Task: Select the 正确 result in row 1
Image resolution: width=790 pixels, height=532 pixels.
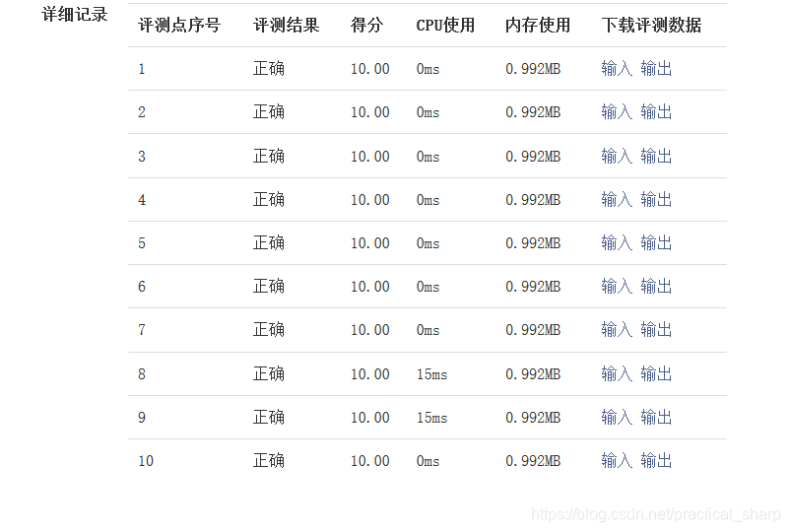Action: click(269, 68)
